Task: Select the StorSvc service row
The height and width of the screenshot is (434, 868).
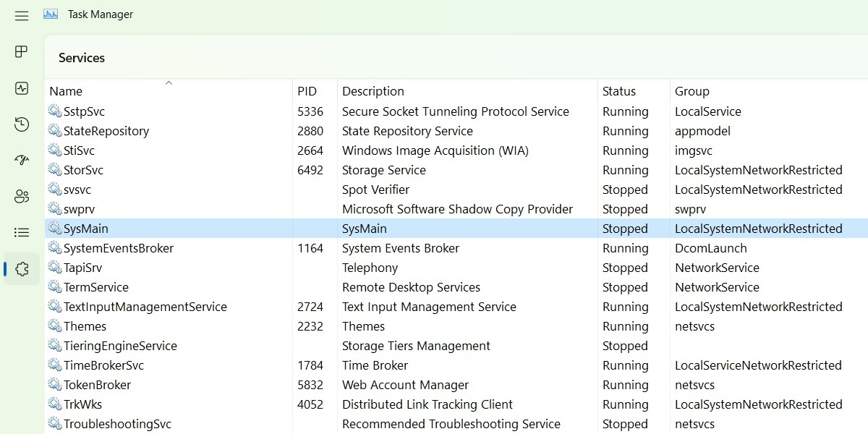Action: tap(217, 170)
